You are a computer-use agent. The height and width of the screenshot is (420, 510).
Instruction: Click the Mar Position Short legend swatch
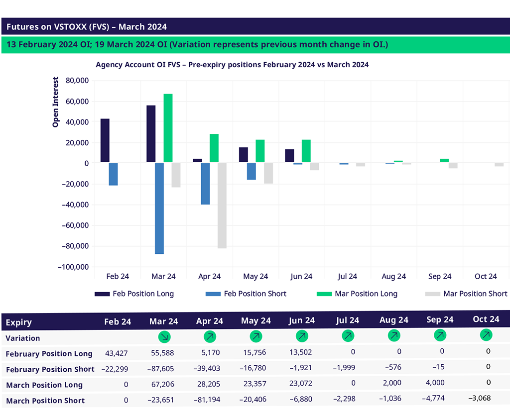click(433, 294)
